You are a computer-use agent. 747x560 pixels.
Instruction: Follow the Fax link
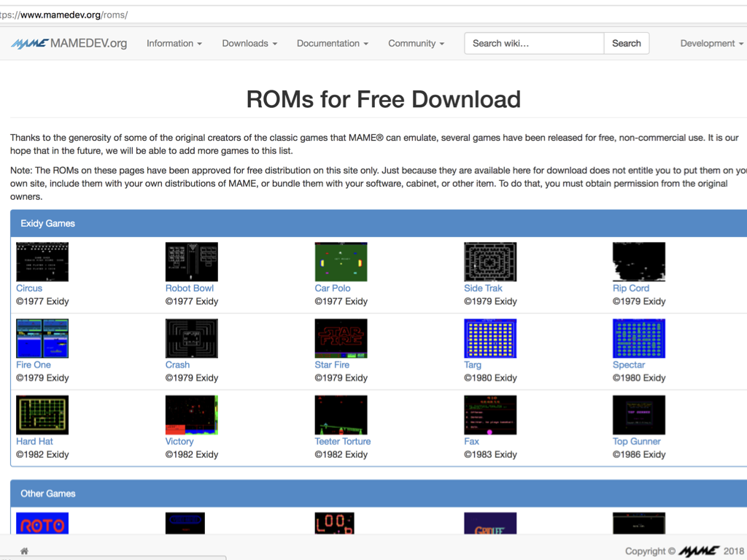click(472, 441)
